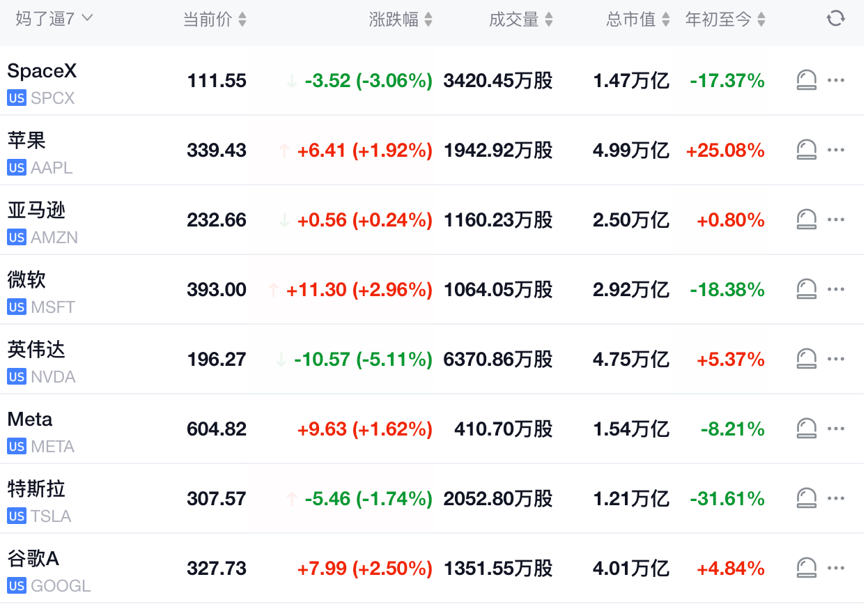Open more options for 特斯拉 TSLA
This screenshot has height=616, width=868.
pyautogui.click(x=835, y=498)
